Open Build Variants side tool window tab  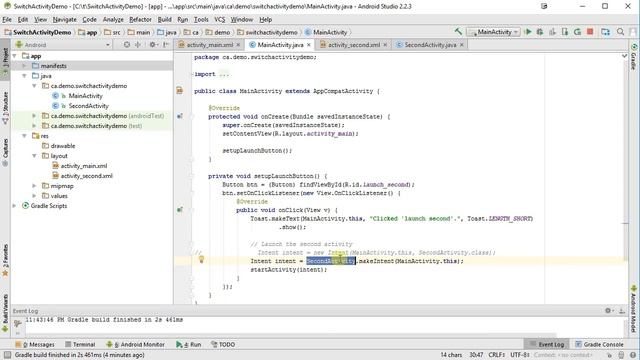(x=5, y=312)
